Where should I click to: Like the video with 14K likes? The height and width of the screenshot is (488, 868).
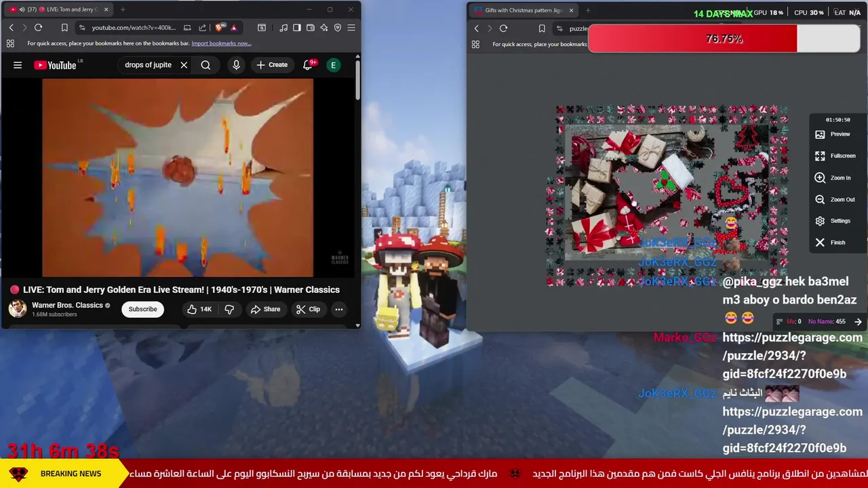point(199,309)
